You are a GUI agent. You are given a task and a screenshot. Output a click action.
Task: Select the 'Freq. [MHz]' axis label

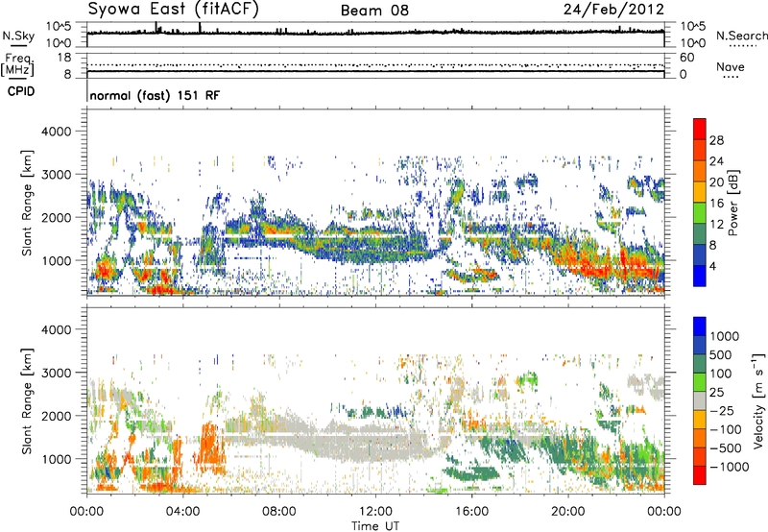[x=17, y=65]
